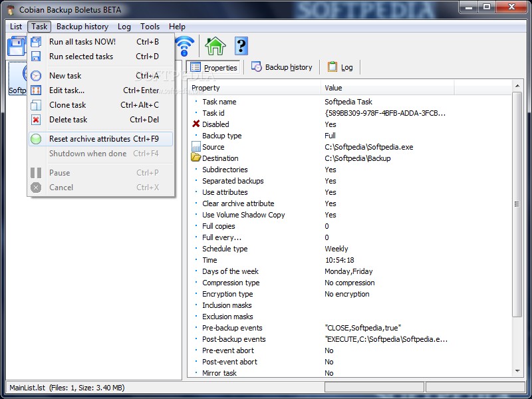The width and height of the screenshot is (532, 399).
Task: Select the Task name property row
Action: click(350, 102)
